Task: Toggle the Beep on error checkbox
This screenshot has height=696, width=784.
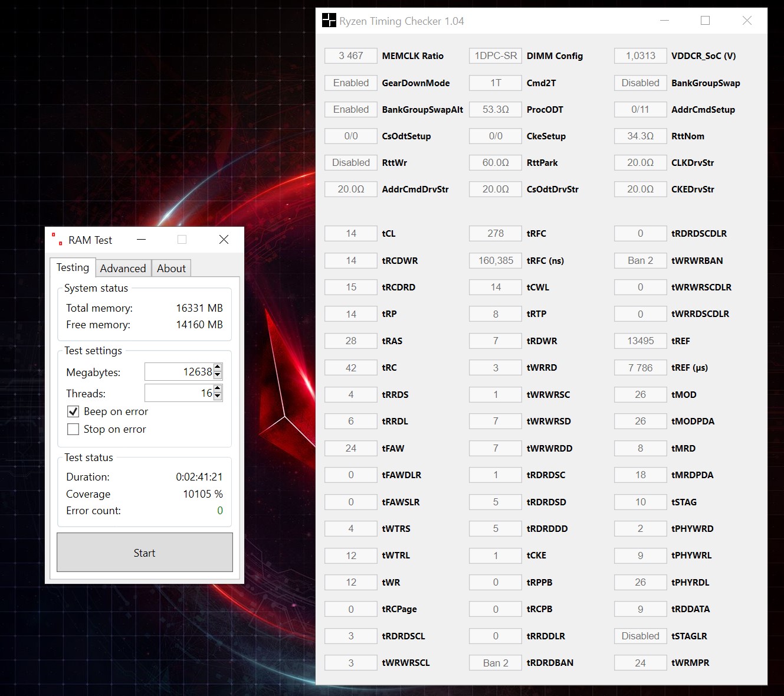Action: pyautogui.click(x=73, y=411)
